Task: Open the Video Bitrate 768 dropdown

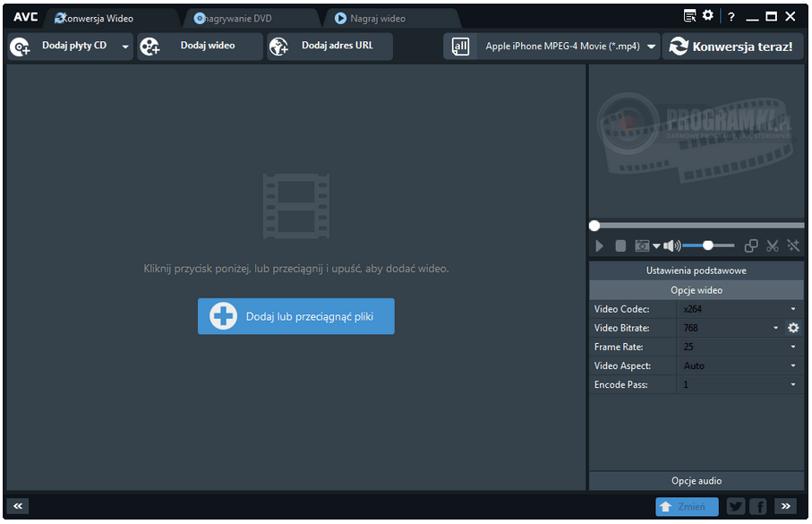Action: coord(731,328)
